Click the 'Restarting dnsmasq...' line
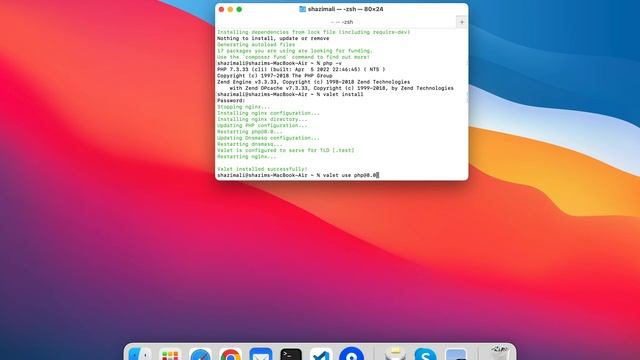 coord(249,144)
